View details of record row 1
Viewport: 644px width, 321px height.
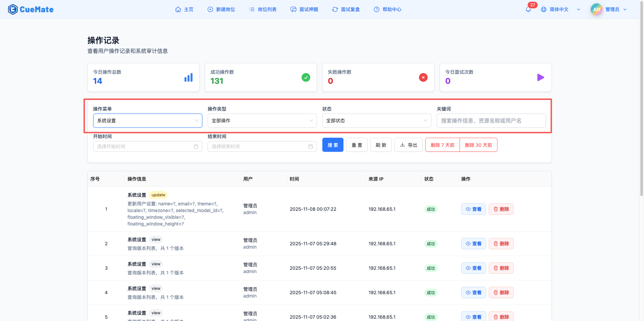tap(473, 209)
